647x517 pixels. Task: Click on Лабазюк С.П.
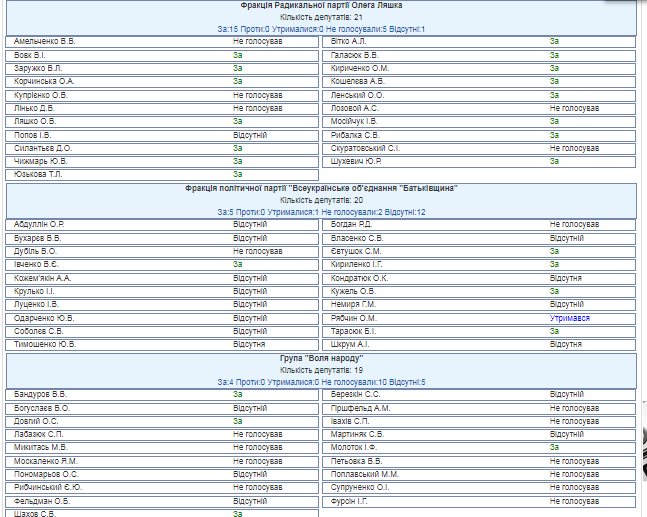pyautogui.click(x=38, y=434)
